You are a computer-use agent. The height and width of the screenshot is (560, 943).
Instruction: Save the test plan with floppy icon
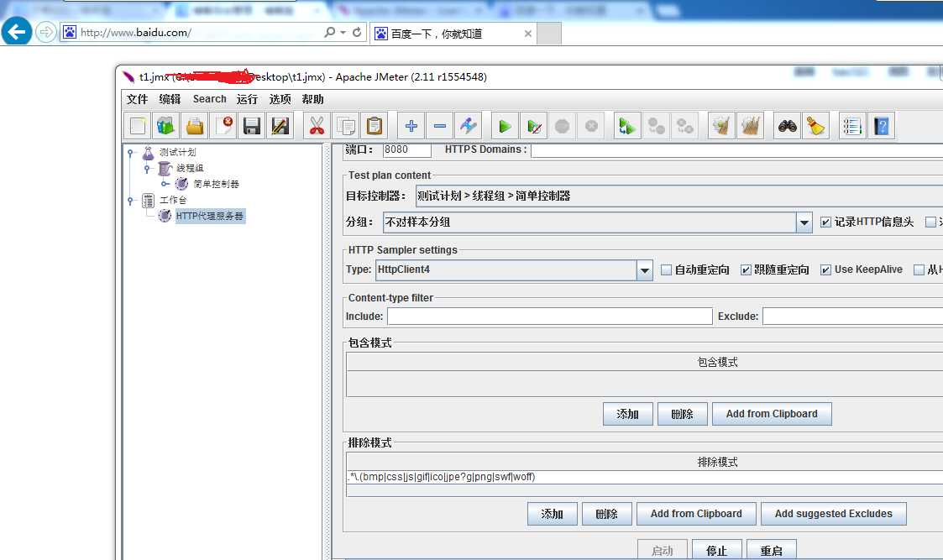(x=252, y=126)
